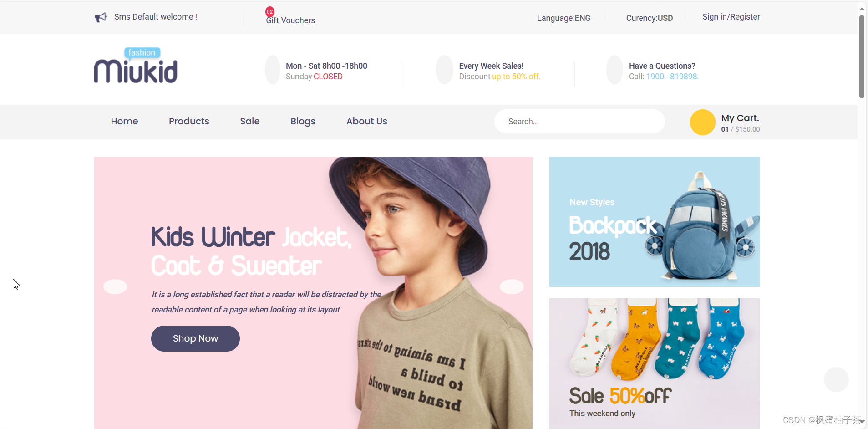
Task: Open the Currency USD selector
Action: point(649,18)
